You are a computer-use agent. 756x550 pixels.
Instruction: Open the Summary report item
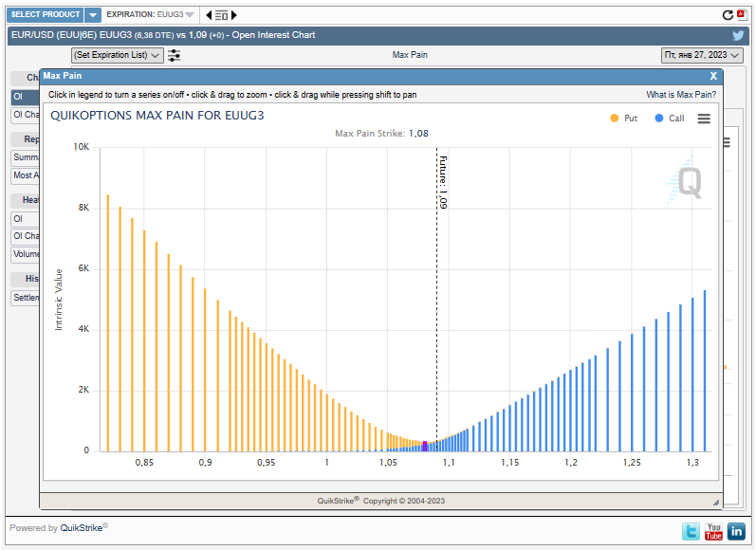pyautogui.click(x=25, y=157)
